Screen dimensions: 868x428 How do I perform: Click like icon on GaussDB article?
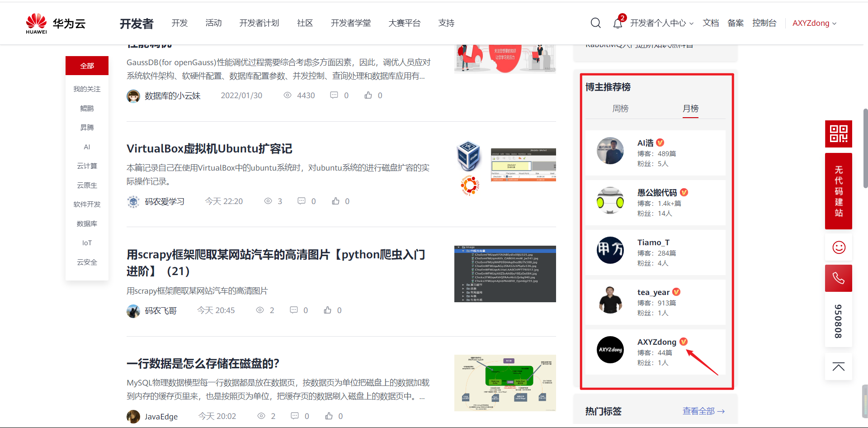point(368,95)
